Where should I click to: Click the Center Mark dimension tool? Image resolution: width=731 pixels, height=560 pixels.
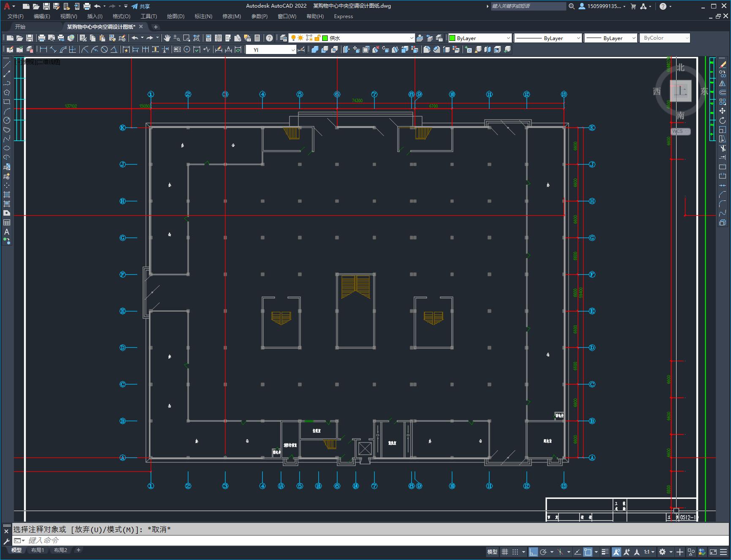[x=187, y=49]
